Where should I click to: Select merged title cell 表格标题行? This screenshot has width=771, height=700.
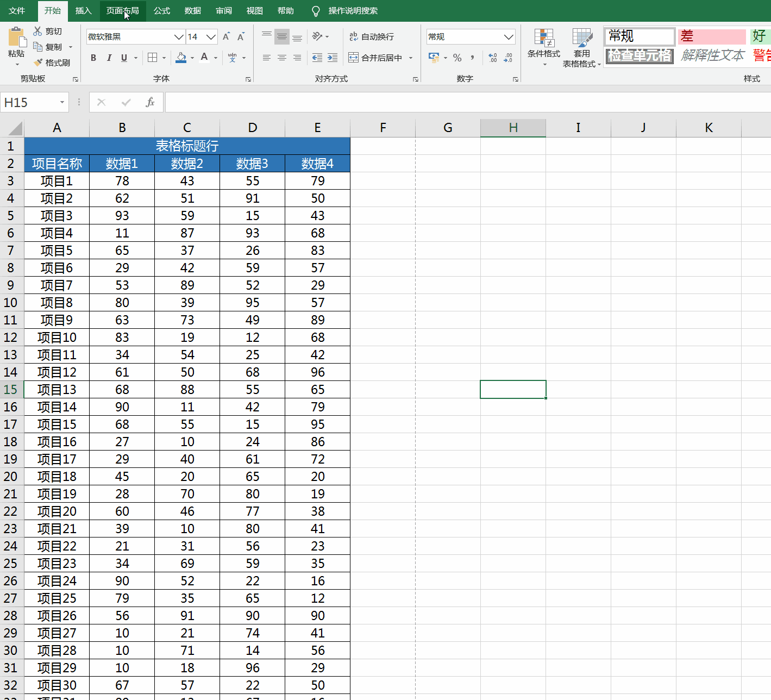187,146
